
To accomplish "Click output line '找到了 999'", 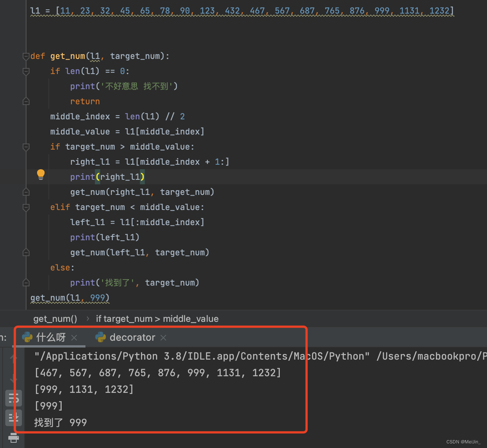I will pyautogui.click(x=60, y=422).
